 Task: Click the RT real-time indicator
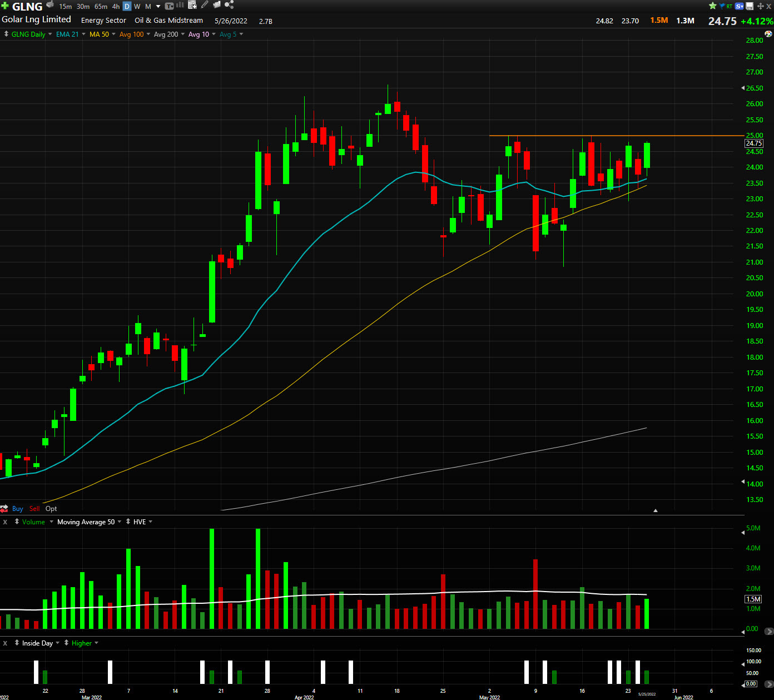pyautogui.click(x=730, y=7)
